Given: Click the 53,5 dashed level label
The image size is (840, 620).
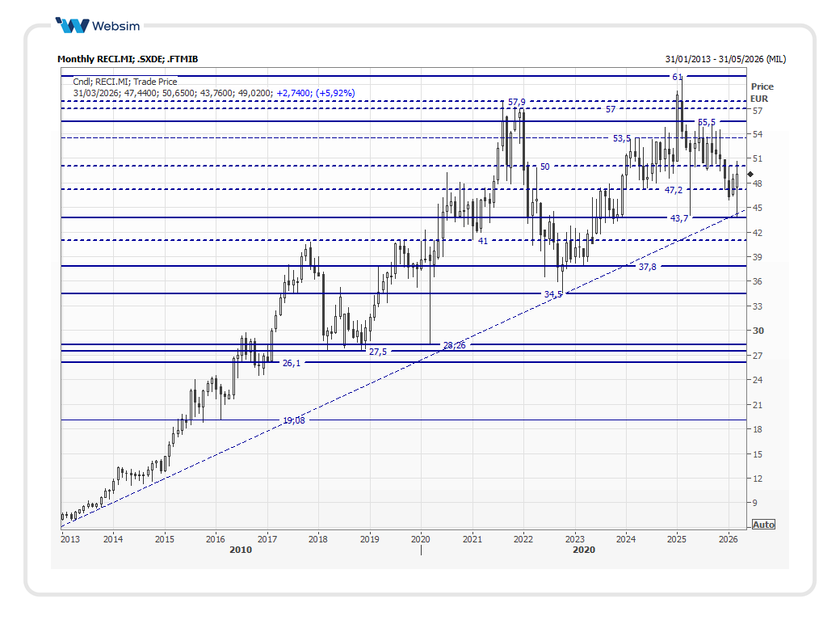Looking at the screenshot, I should [x=621, y=138].
